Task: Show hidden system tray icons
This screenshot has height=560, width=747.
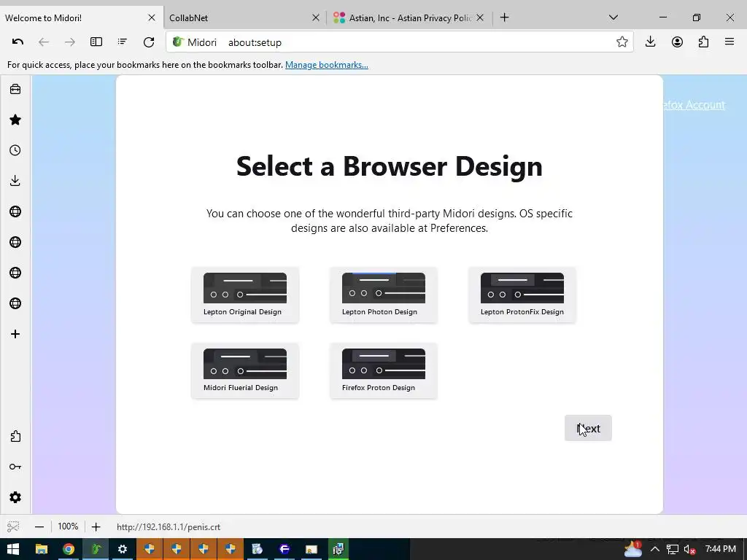Action: click(655, 550)
